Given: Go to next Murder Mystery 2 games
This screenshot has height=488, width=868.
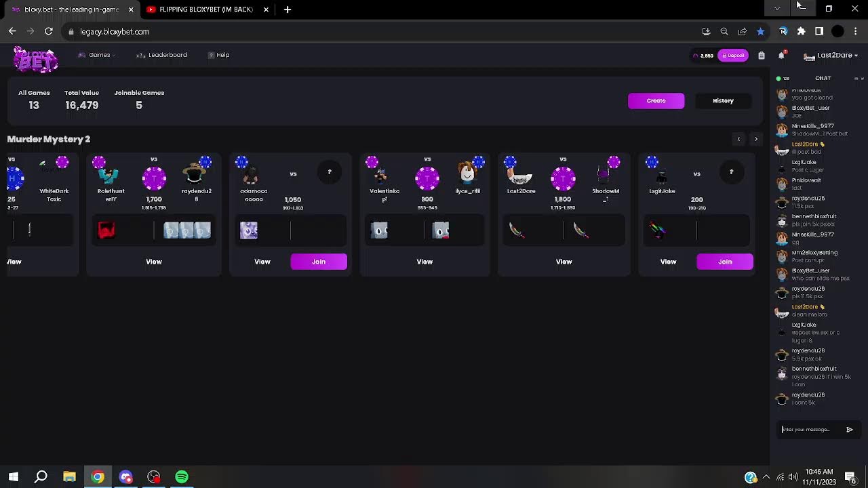Looking at the screenshot, I should tap(756, 139).
